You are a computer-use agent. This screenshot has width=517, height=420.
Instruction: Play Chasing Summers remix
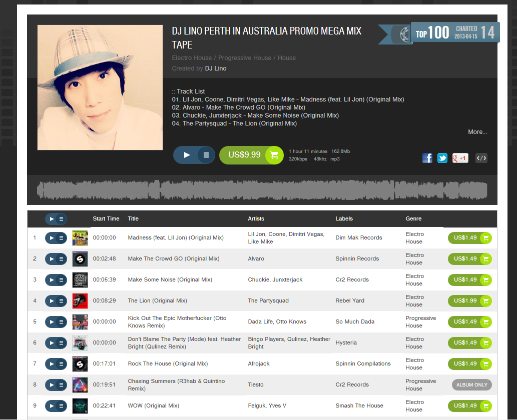pos(52,385)
